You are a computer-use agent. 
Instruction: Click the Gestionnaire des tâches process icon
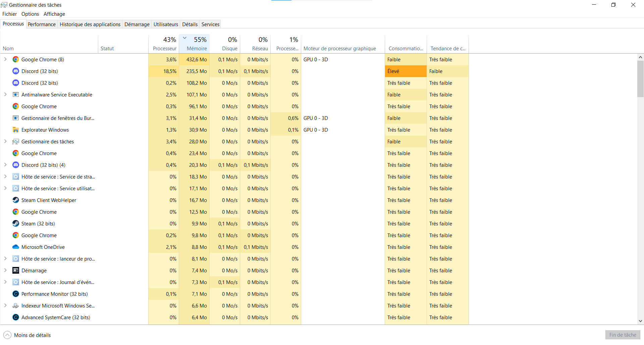click(x=15, y=141)
